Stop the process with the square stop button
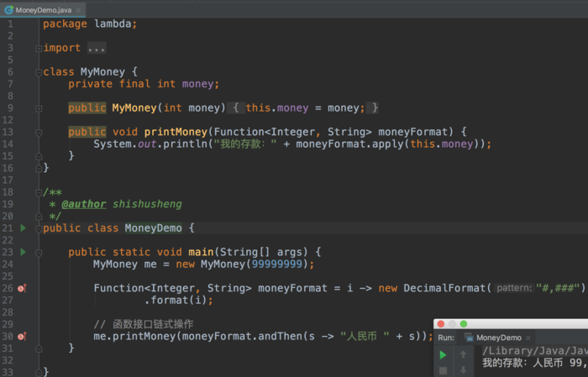 pyautogui.click(x=443, y=370)
